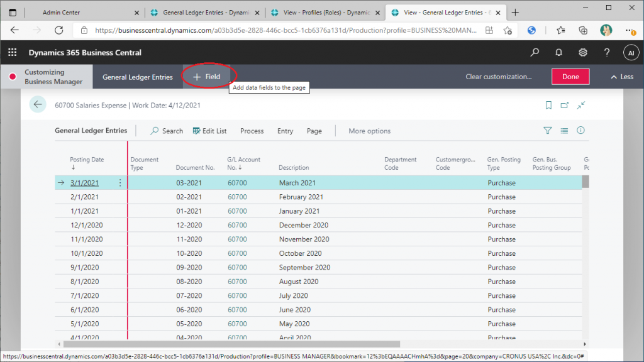Select document number '06-2020'
Image resolution: width=644 pixels, height=362 pixels.
(189, 309)
